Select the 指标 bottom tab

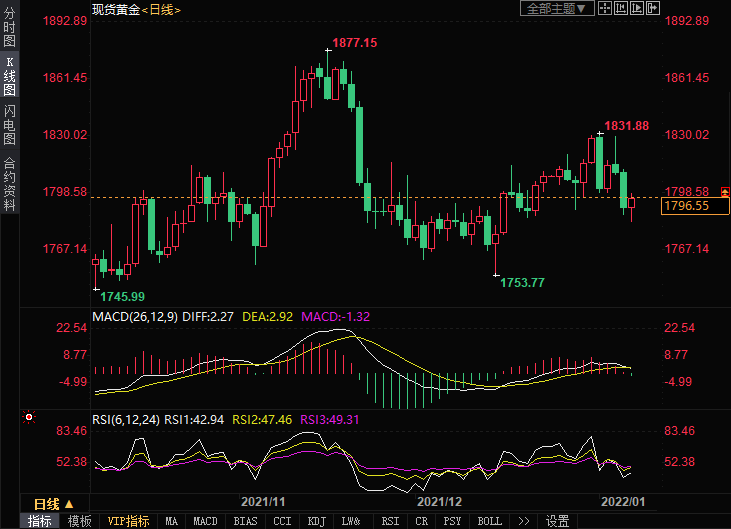(x=40, y=521)
